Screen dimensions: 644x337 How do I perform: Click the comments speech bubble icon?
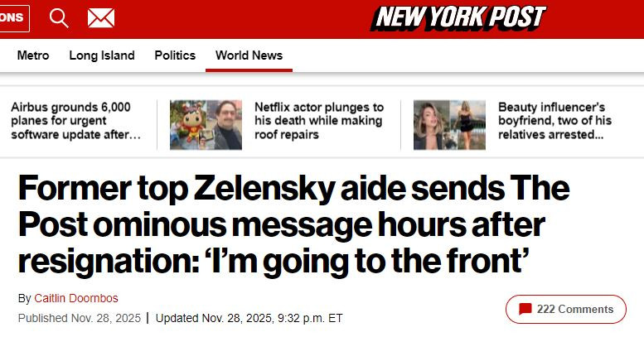(525, 310)
